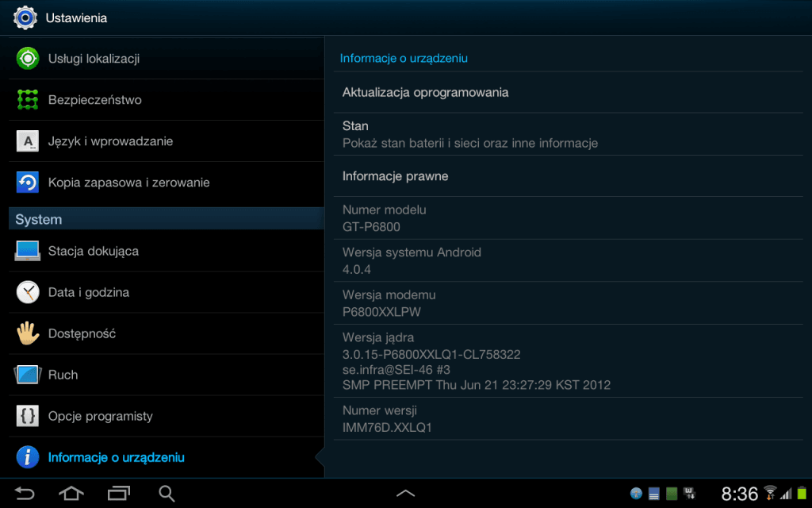Open Opcje programisty braces icon

pyautogui.click(x=28, y=416)
